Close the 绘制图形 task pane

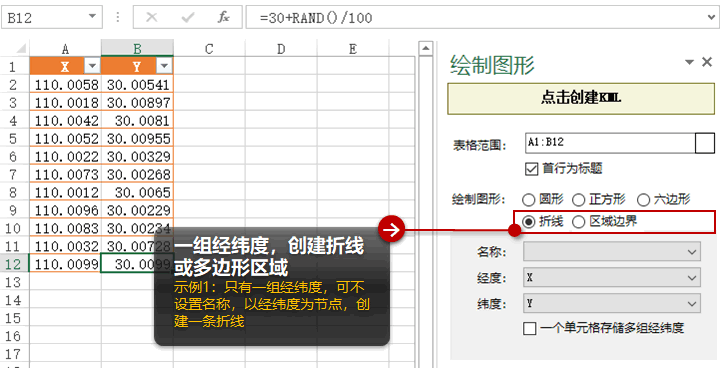click(x=707, y=62)
